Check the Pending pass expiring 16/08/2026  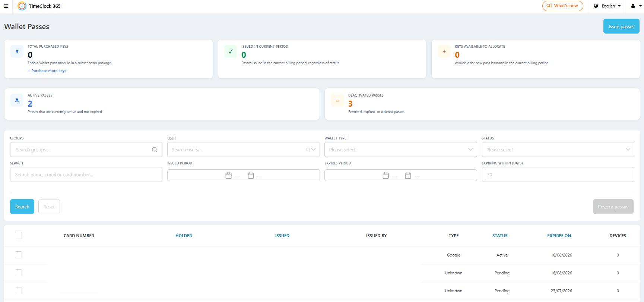pyautogui.click(x=18, y=273)
